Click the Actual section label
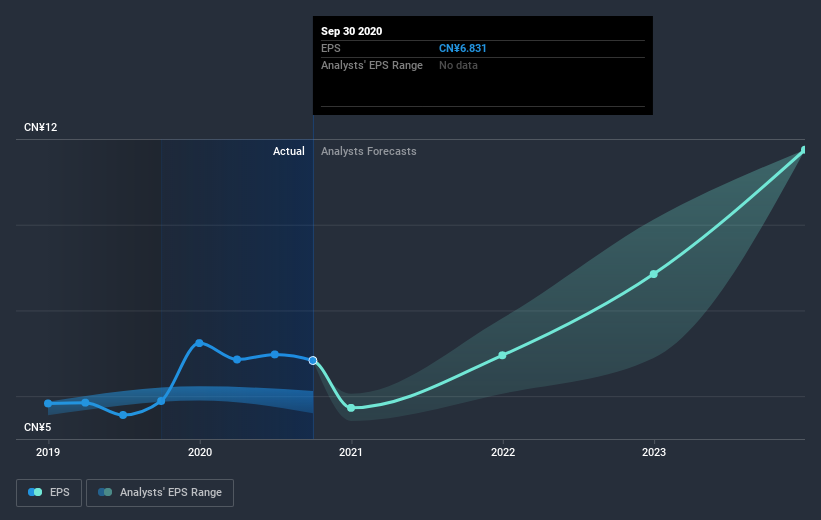 click(x=289, y=151)
